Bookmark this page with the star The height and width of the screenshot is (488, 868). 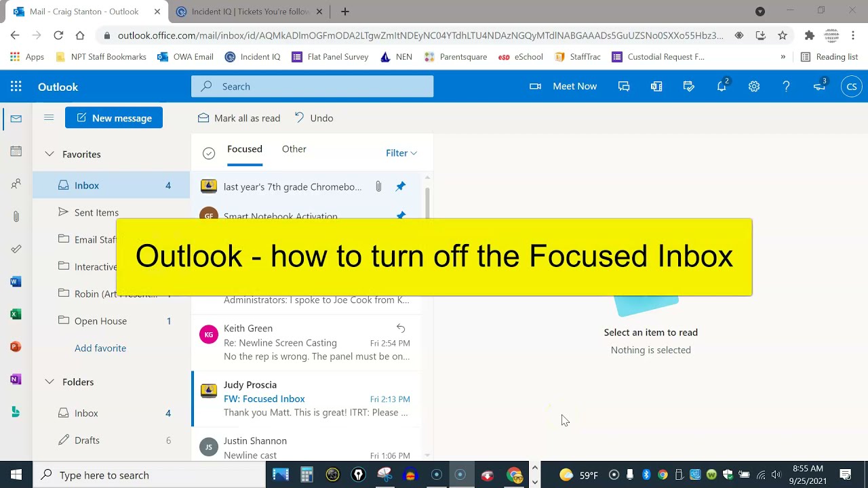(783, 35)
